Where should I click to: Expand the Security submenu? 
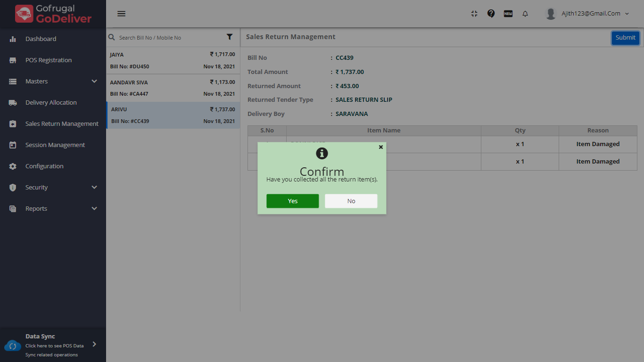point(94,187)
